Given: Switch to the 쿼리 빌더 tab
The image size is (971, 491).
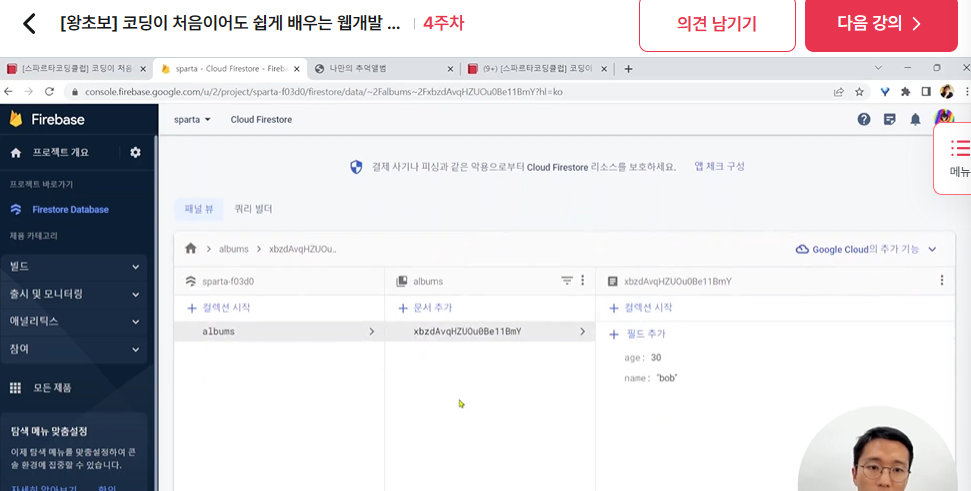Looking at the screenshot, I should point(253,209).
